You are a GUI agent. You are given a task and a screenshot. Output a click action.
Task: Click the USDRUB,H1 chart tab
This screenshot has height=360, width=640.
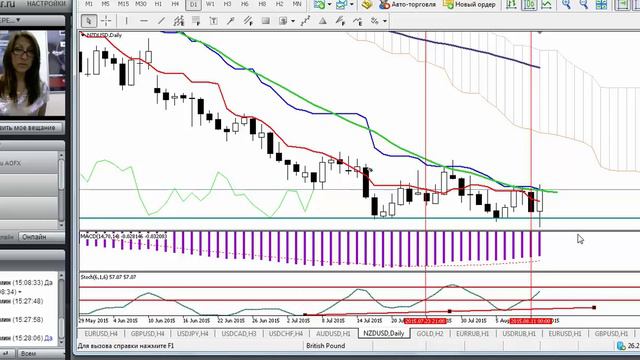(519, 333)
